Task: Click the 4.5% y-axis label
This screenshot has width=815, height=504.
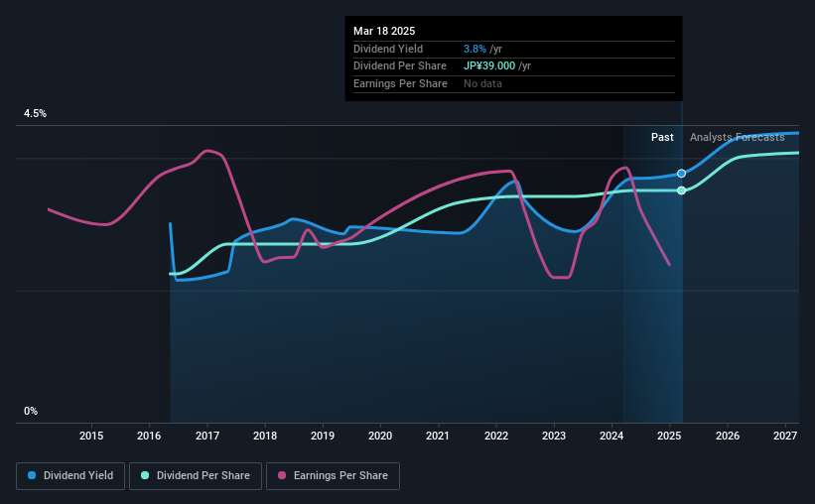Action: pos(35,114)
